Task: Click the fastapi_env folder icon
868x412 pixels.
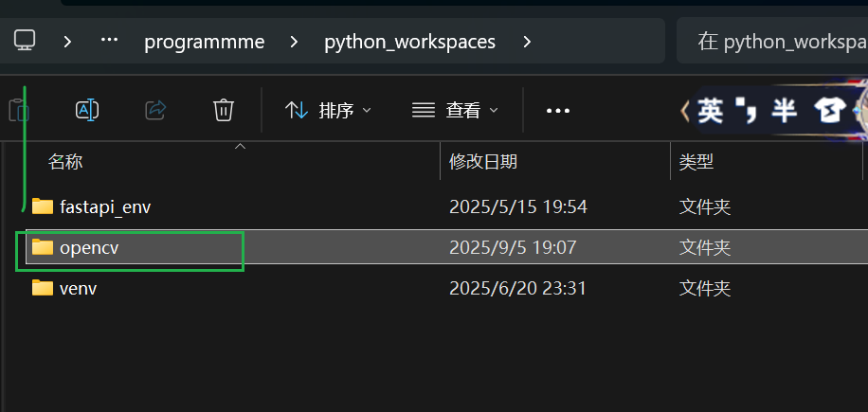Action: [42, 206]
